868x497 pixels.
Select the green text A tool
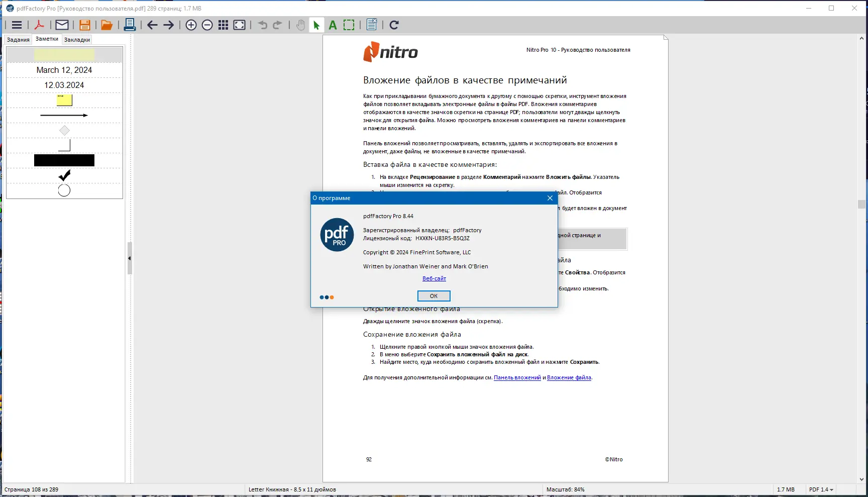(333, 25)
